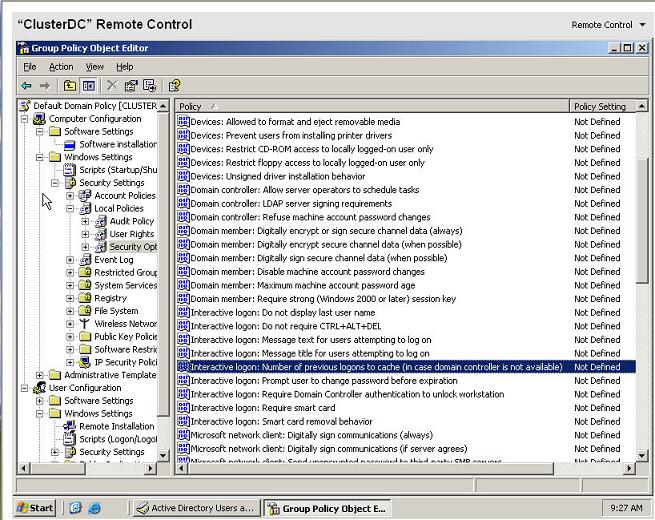
Task: Open the Remote Control dropdown arrow
Action: click(x=642, y=25)
